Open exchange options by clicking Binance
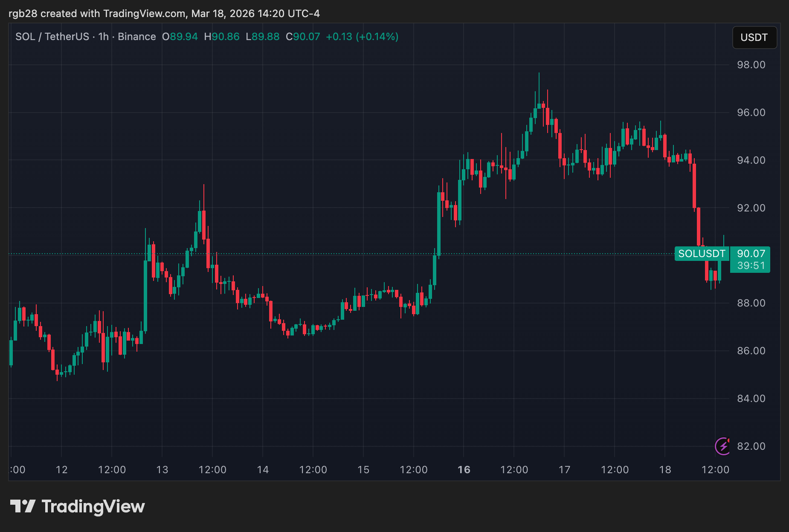This screenshot has height=532, width=789. (x=136, y=37)
